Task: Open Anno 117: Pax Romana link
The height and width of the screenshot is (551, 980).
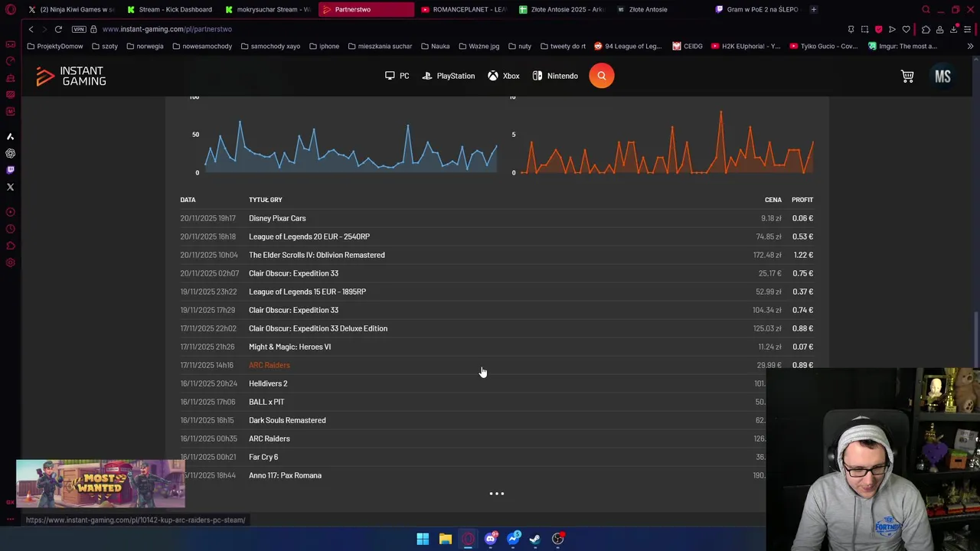Action: (285, 475)
